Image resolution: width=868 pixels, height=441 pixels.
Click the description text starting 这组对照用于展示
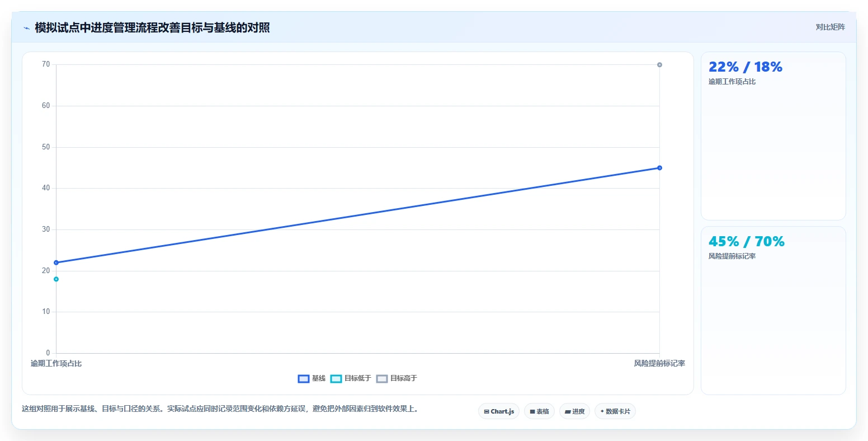(x=220, y=409)
